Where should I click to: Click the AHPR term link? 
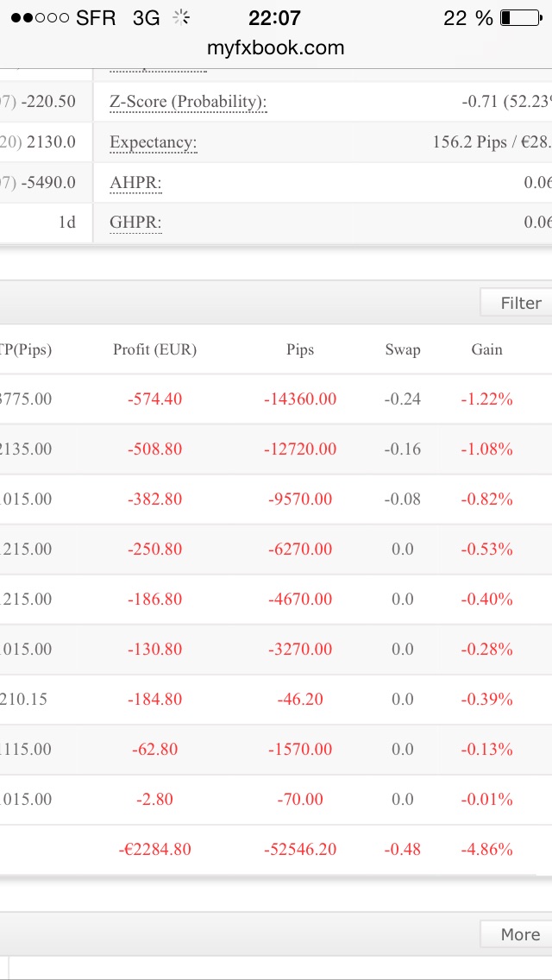click(x=135, y=183)
